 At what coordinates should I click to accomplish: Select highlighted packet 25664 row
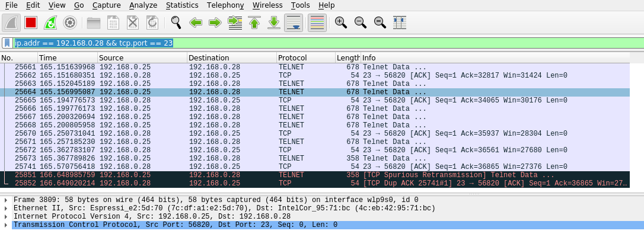pos(315,92)
